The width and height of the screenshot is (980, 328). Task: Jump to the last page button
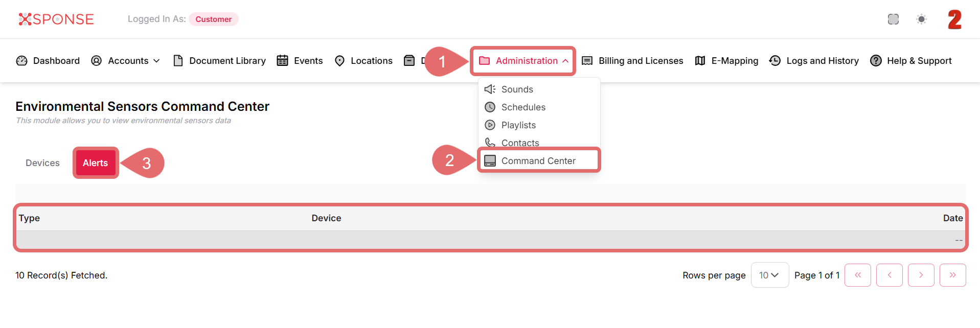pos(952,275)
